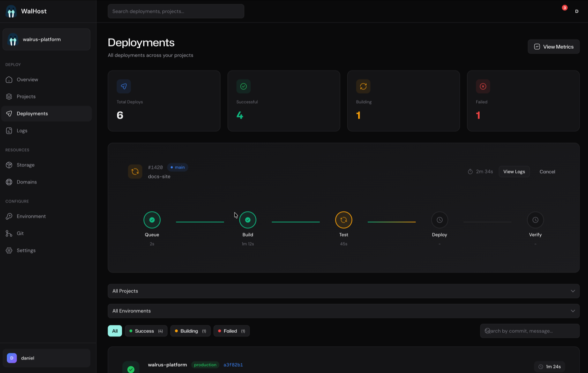Viewport: 588px width, 373px height.
Task: Cancel the docs-site deployment #1420
Action: [547, 171]
